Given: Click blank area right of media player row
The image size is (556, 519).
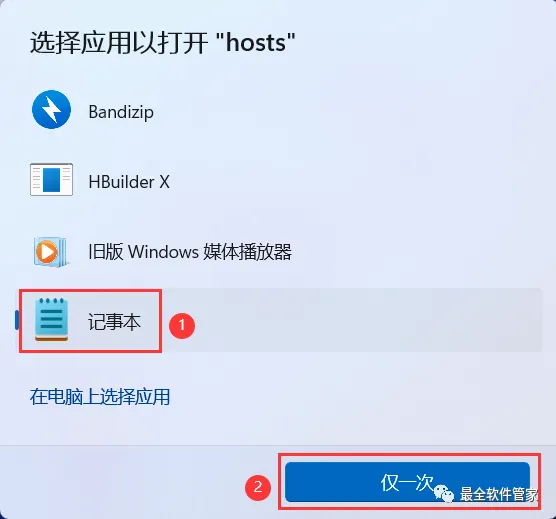Looking at the screenshot, I should click(418, 252).
